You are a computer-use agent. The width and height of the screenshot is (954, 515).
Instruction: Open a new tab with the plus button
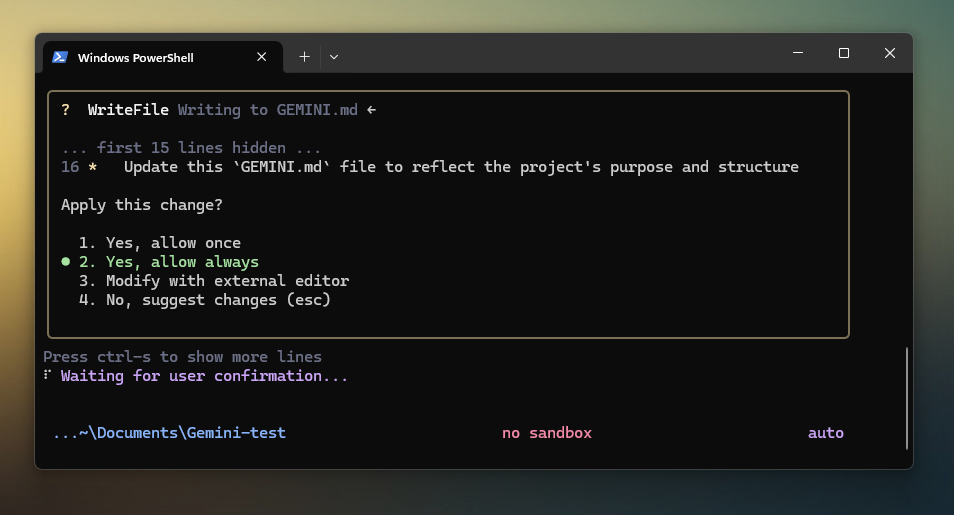click(x=304, y=57)
